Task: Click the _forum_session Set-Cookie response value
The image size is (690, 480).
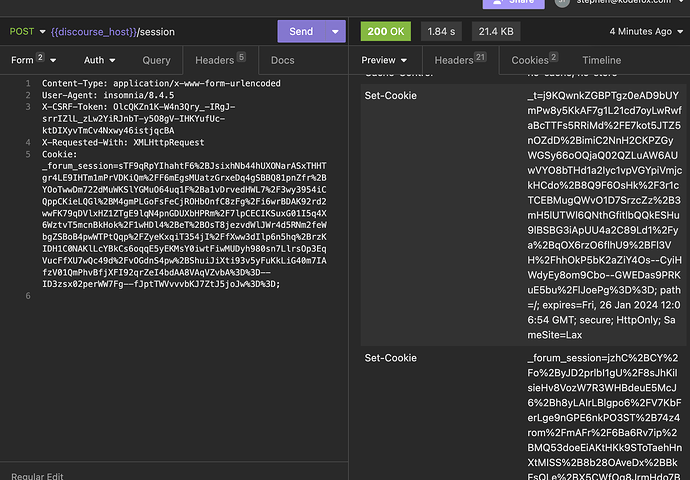Action: point(604,416)
